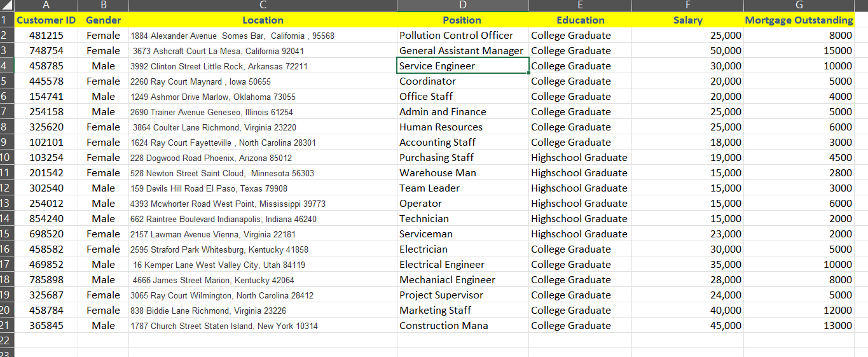The height and width of the screenshot is (357, 868).
Task: Click the Select All corner triangle
Action: coord(6,6)
